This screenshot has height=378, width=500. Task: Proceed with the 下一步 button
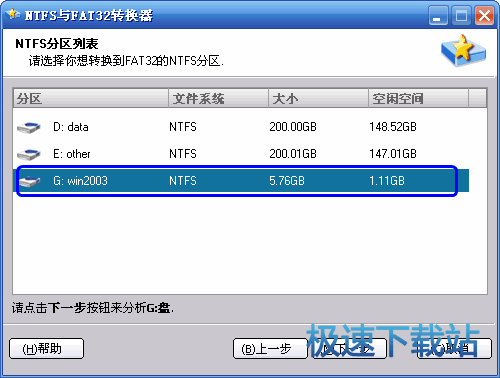point(349,349)
